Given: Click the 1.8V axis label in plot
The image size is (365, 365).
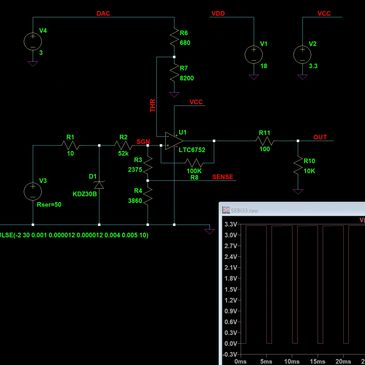Looking at the screenshot, I should (x=230, y=279).
